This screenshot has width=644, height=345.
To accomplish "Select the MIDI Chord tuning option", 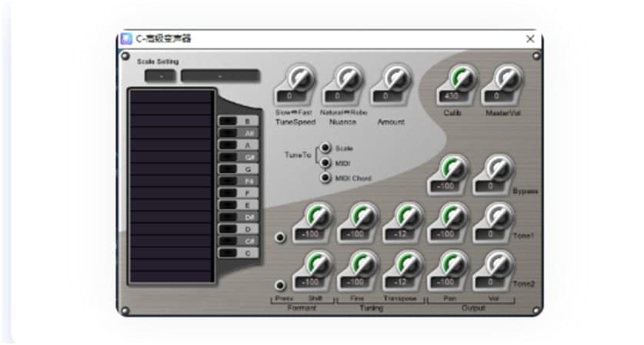I will [x=325, y=177].
